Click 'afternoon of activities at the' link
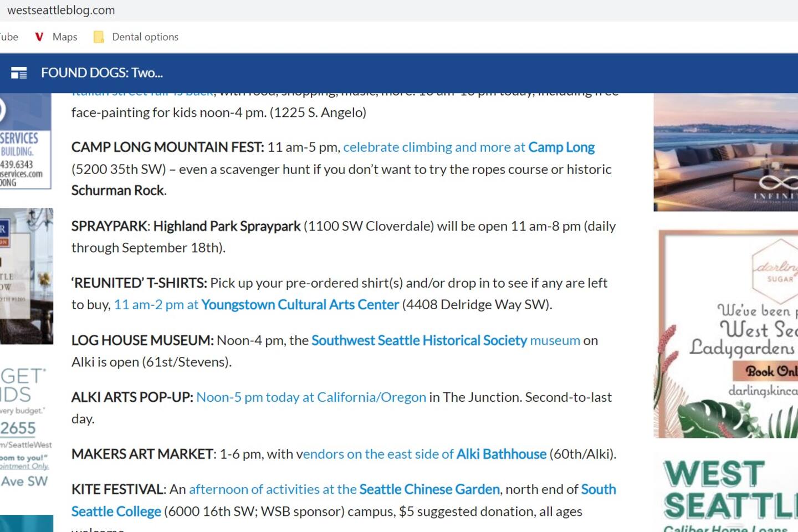 click(273, 490)
